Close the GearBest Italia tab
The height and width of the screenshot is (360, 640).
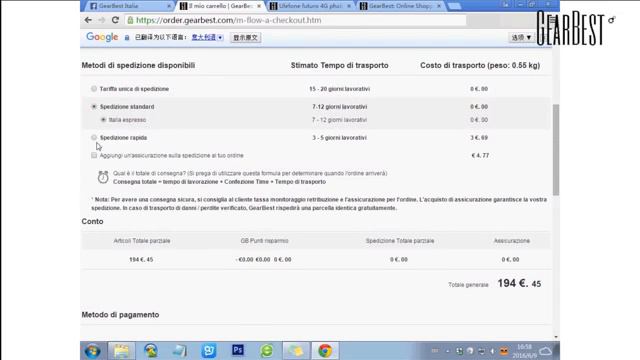169,6
